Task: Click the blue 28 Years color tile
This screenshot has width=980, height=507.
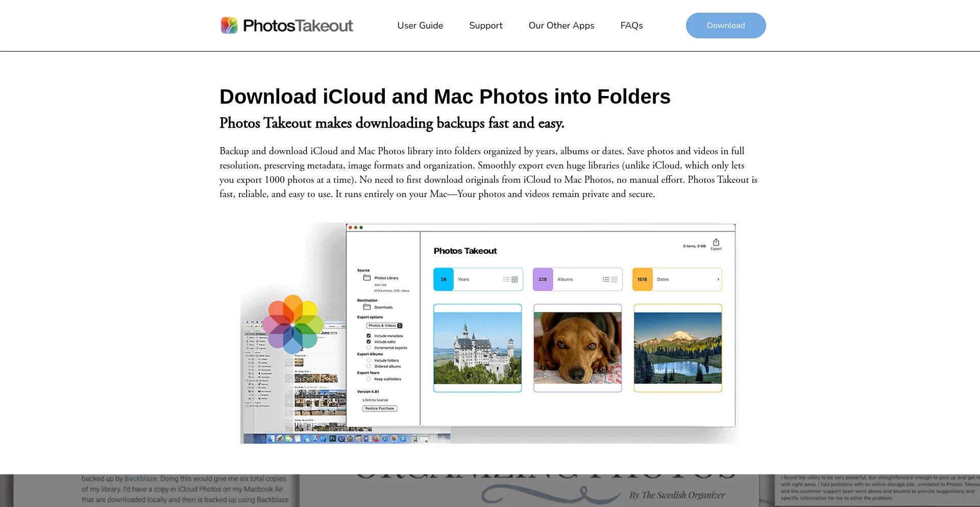Action: [443, 279]
